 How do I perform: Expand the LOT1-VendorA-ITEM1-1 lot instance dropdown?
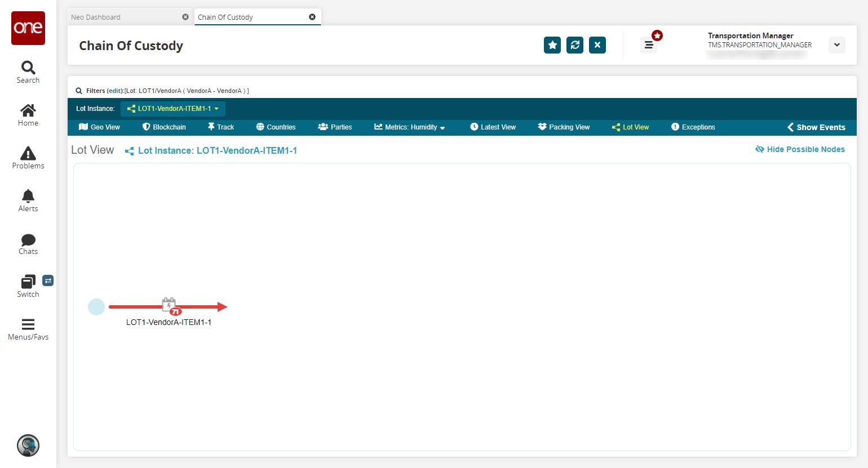click(173, 109)
